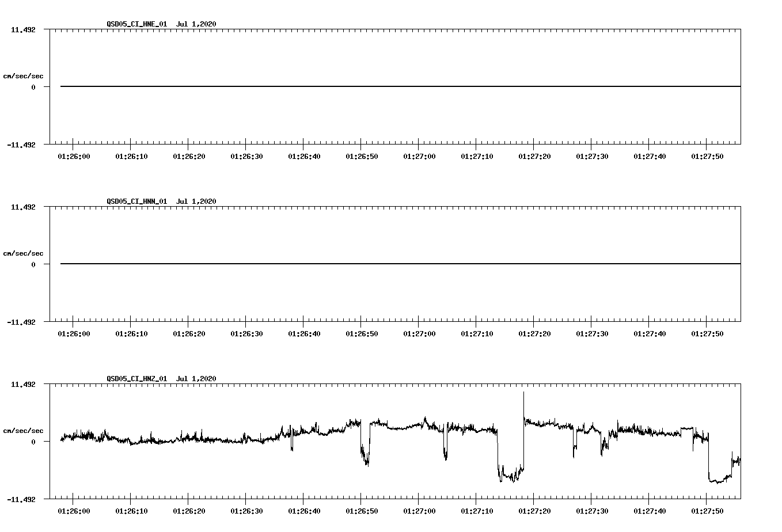The height and width of the screenshot is (532, 782).
Task: Click 01:27:40 label under HNN plot
Action: click(x=650, y=333)
